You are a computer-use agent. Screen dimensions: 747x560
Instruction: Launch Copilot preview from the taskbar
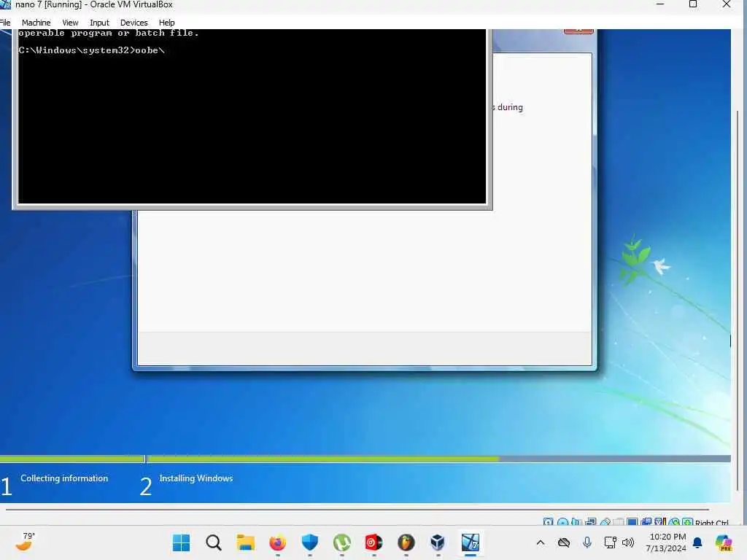click(724, 542)
